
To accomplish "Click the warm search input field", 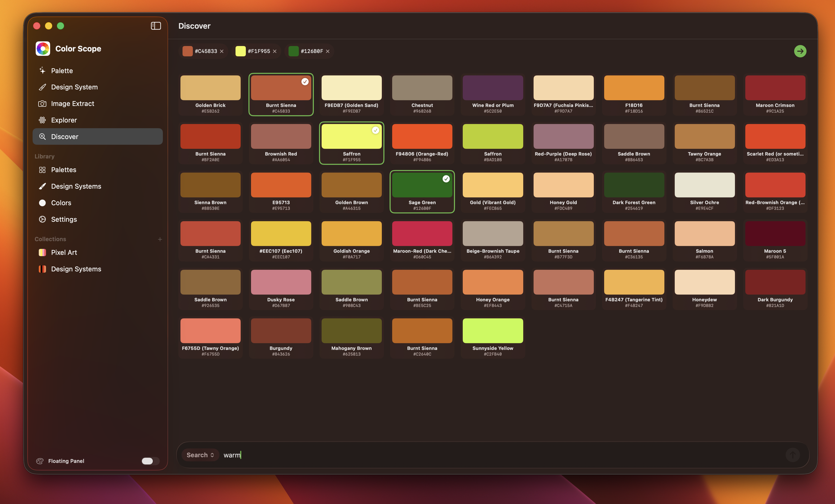I will pyautogui.click(x=232, y=455).
